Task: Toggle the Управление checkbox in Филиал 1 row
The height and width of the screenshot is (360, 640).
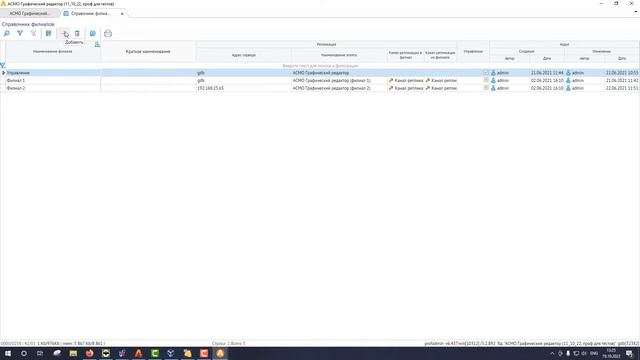Action: [486, 80]
